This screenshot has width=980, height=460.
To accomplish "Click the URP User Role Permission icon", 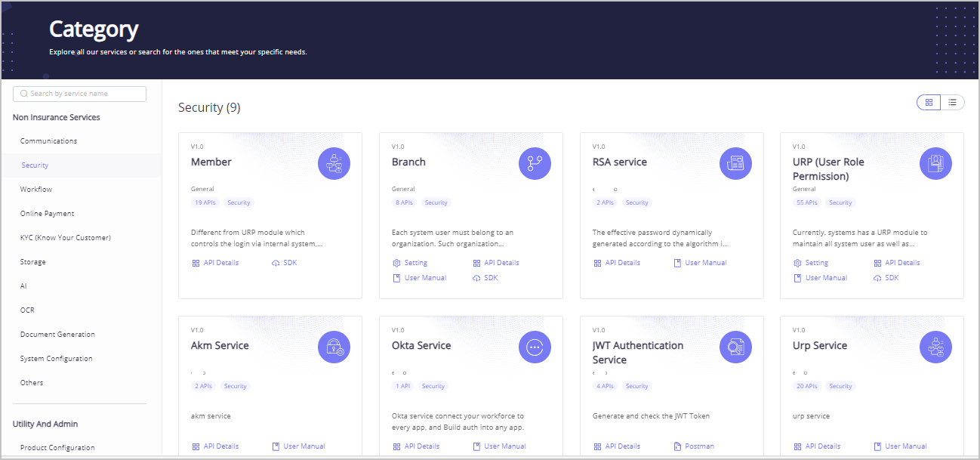I will (935, 163).
